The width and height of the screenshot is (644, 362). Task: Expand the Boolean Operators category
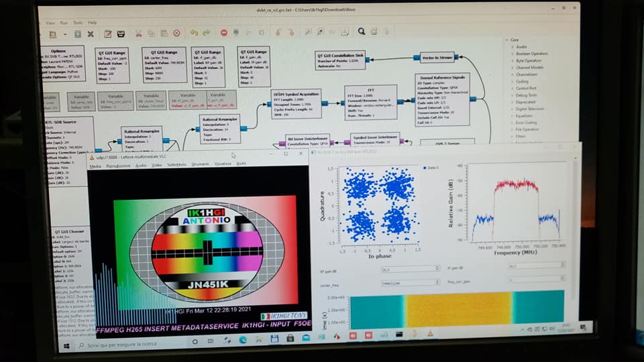tap(513, 54)
